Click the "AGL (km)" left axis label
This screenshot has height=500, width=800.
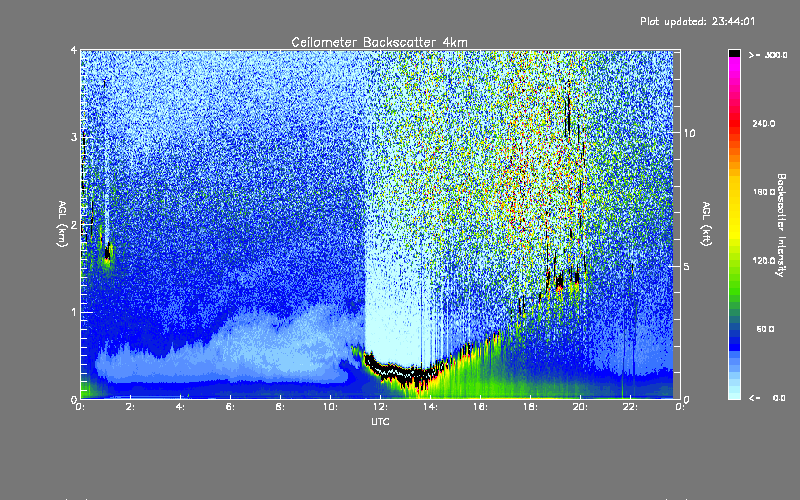pyautogui.click(x=62, y=224)
